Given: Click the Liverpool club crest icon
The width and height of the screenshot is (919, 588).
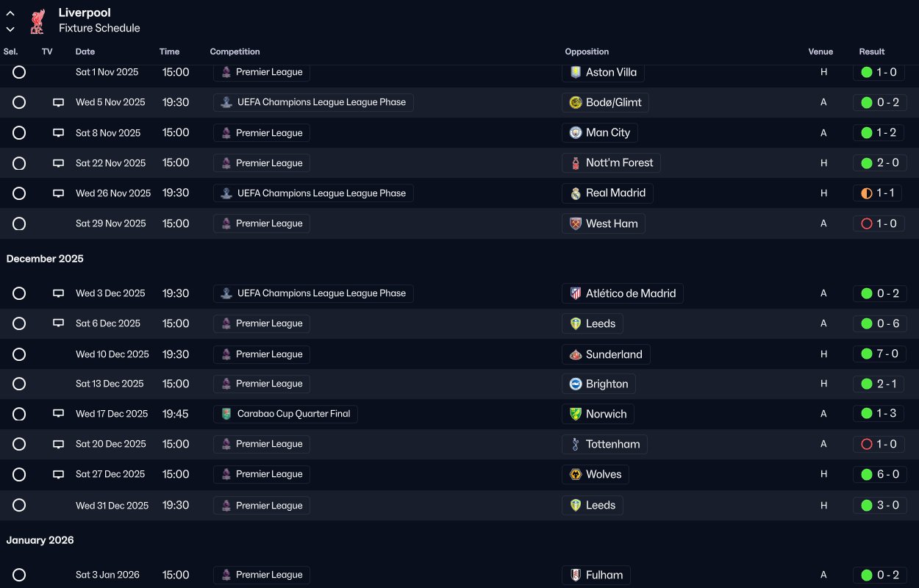Looking at the screenshot, I should pos(37,21).
